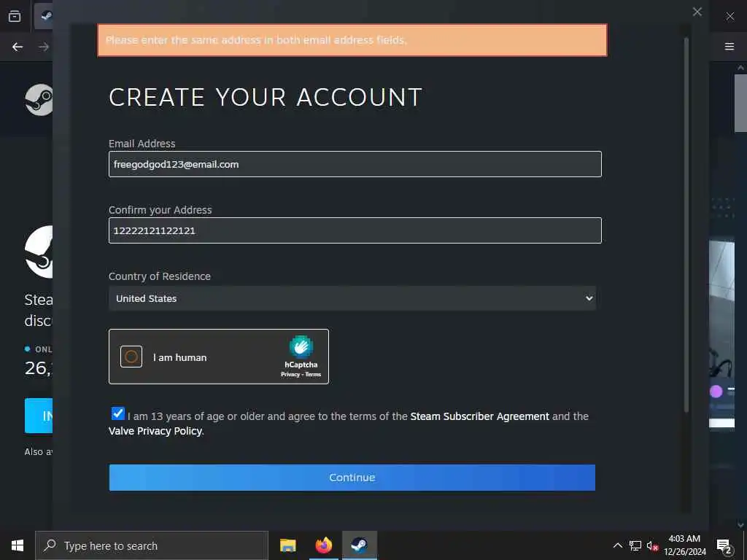Image resolution: width=747 pixels, height=560 pixels.
Task: Click the Continue button
Action: tap(352, 477)
